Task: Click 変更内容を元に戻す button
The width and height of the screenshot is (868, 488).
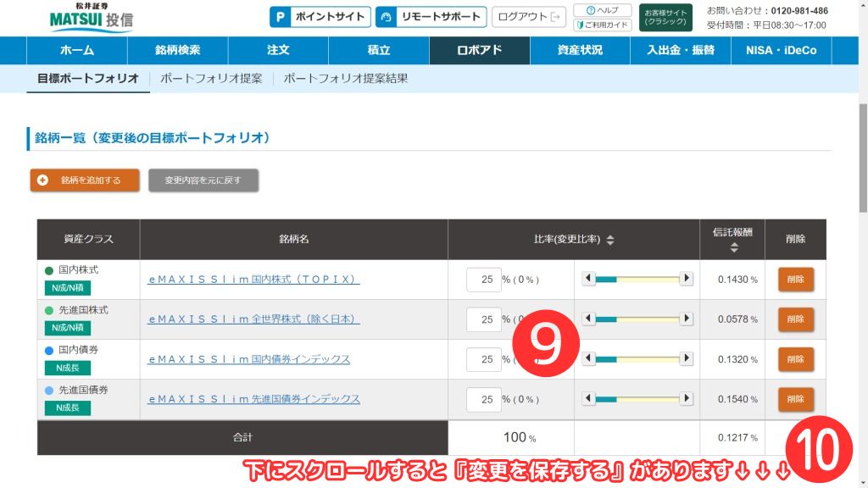Action: [203, 180]
